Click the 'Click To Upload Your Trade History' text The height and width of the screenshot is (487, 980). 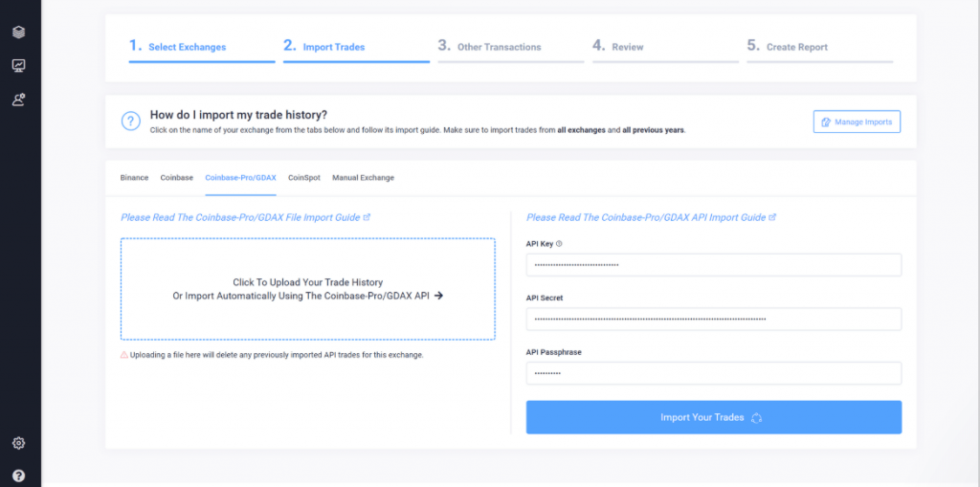[x=308, y=282]
